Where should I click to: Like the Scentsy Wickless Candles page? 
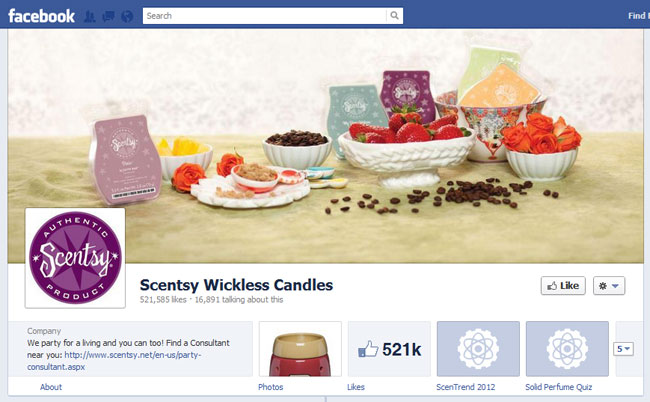pos(563,286)
